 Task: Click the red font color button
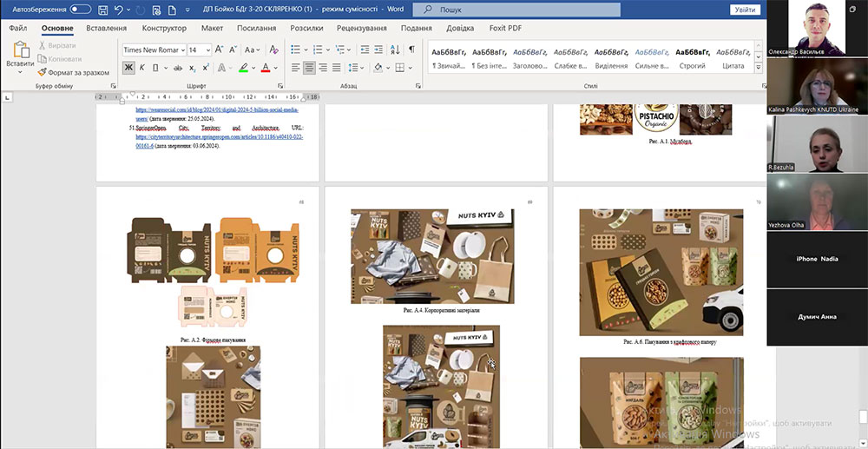pos(265,68)
